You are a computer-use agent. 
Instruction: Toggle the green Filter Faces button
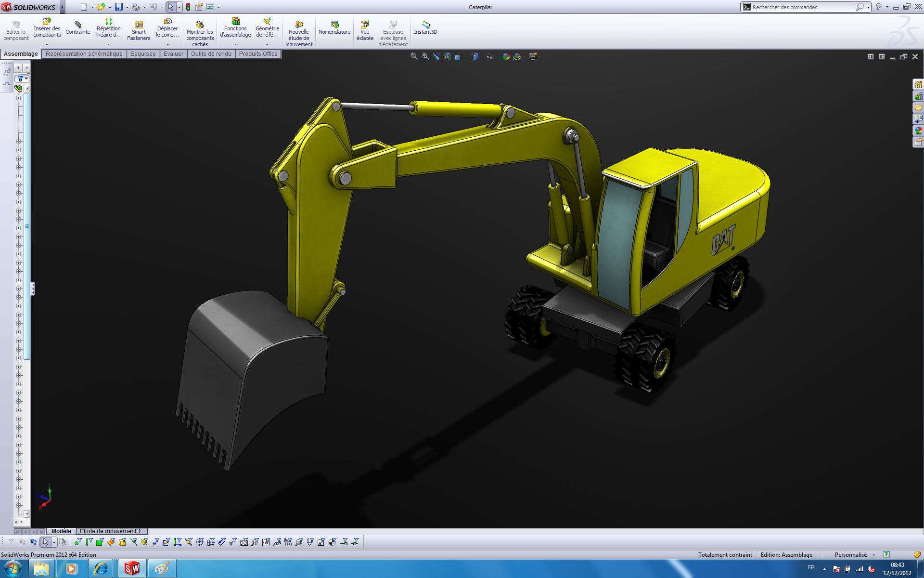(x=100, y=542)
